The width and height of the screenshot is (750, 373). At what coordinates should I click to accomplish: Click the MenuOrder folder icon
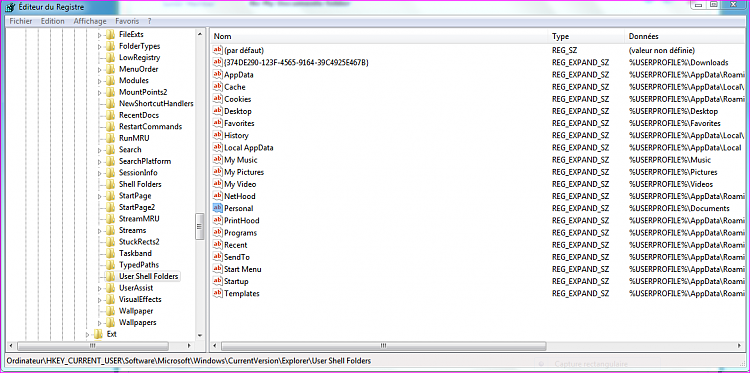point(110,69)
